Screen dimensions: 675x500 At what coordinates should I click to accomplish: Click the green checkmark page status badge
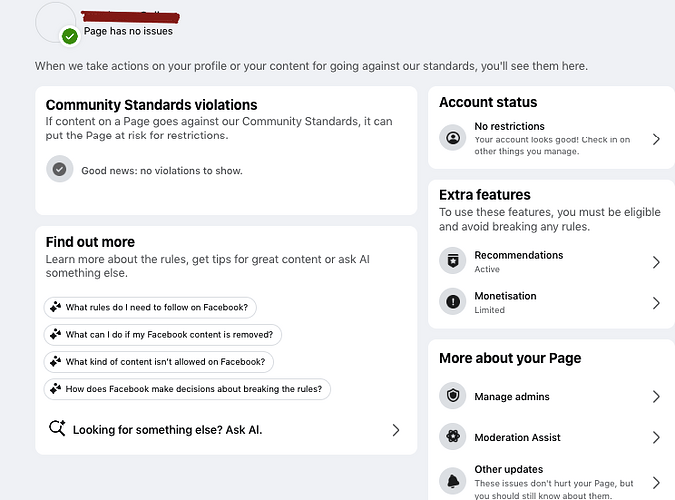click(x=70, y=36)
